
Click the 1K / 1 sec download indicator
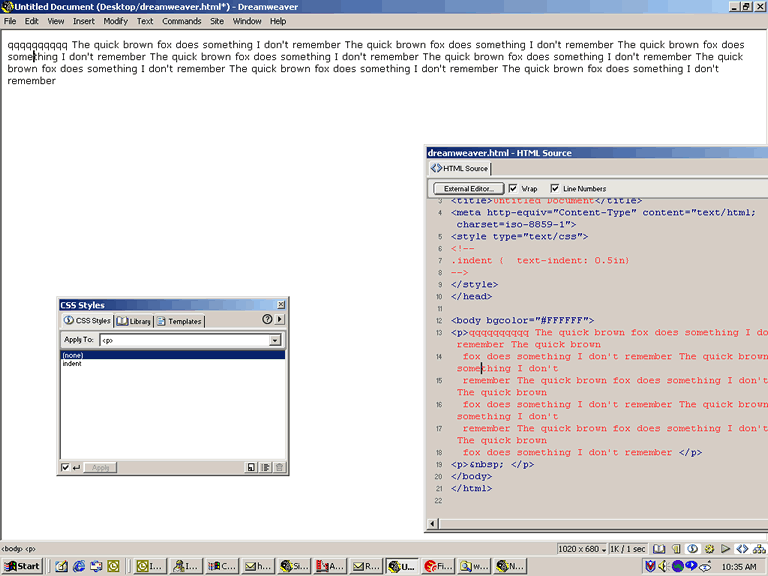[627, 549]
